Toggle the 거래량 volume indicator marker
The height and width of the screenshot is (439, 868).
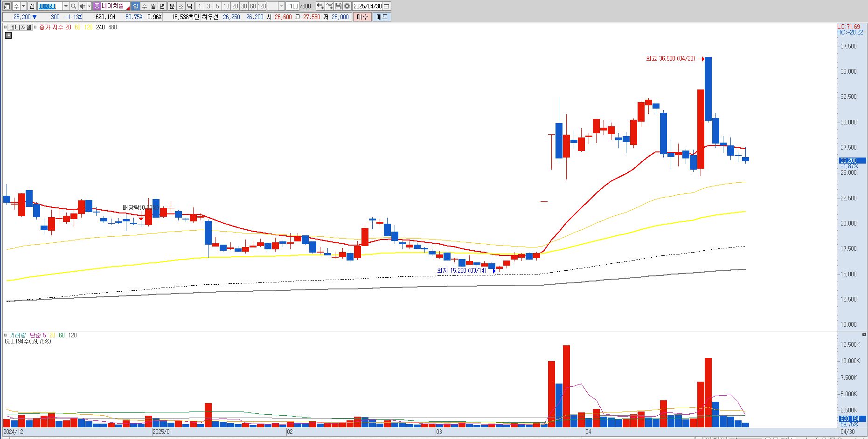click(6, 335)
